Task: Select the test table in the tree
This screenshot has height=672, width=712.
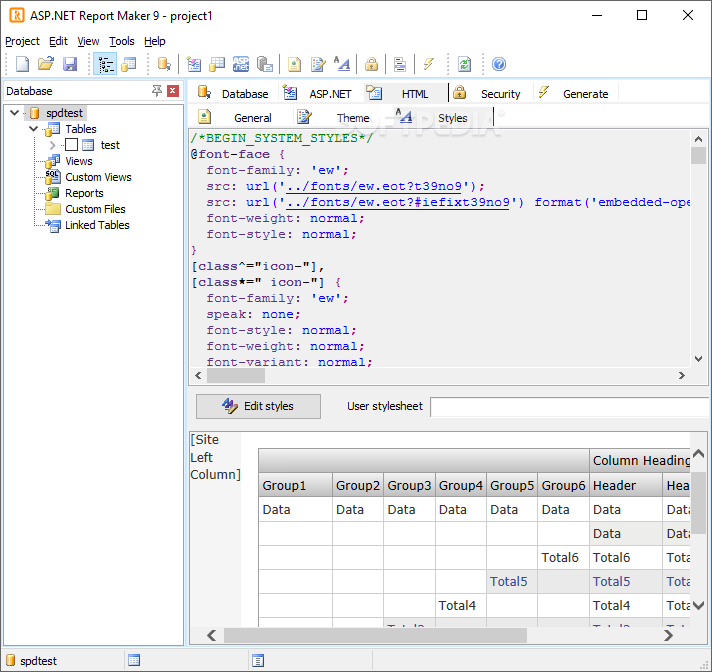Action: [x=110, y=145]
